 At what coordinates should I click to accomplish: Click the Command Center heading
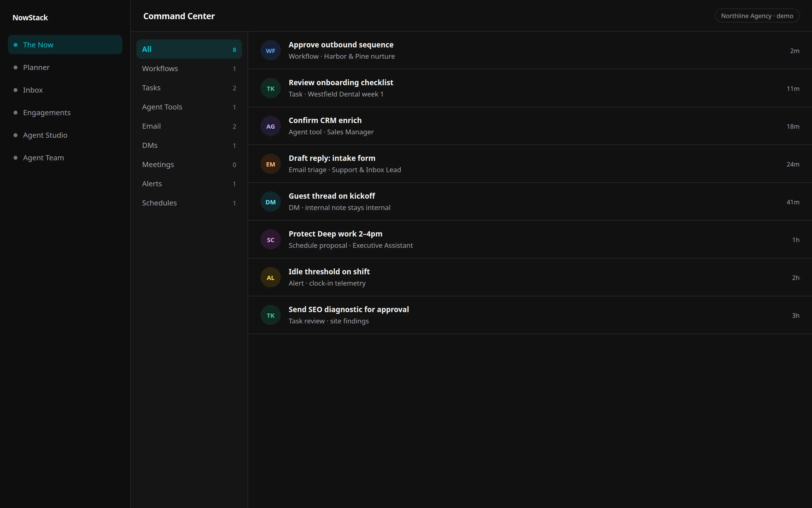pyautogui.click(x=179, y=16)
